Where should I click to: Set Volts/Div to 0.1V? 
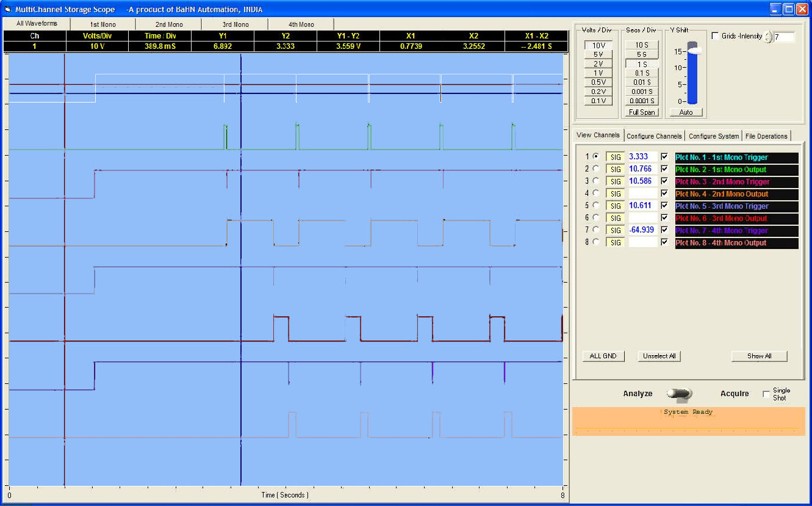[598, 101]
